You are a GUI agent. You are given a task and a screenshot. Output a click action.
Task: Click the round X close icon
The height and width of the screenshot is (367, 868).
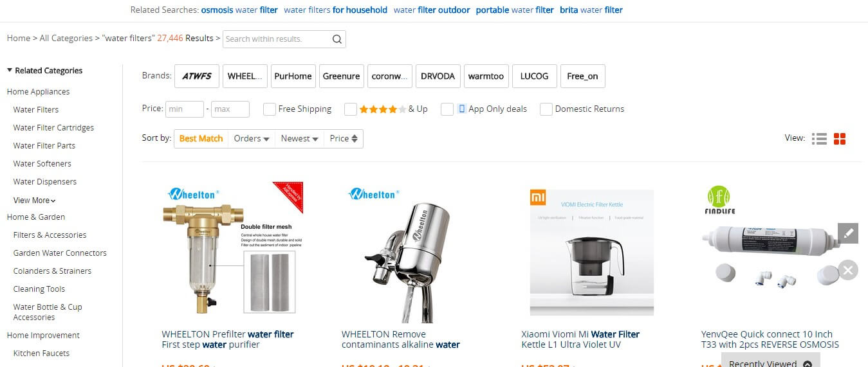point(848,270)
